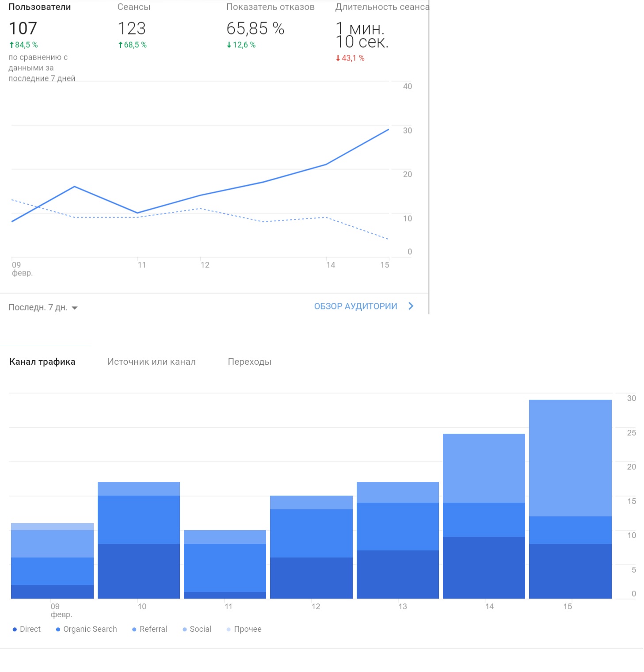Open the Последн. 7 дн. date range dropdown
The height and width of the screenshot is (672, 644).
43,307
